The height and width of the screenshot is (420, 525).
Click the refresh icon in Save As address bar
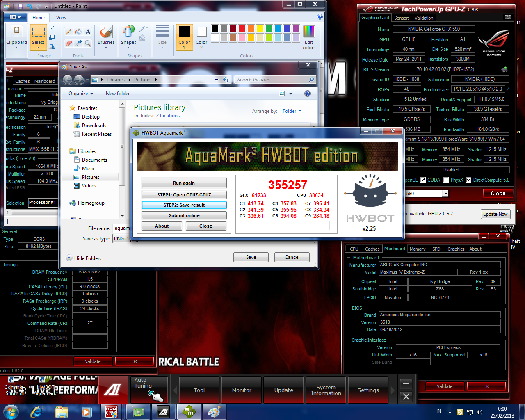point(226,80)
